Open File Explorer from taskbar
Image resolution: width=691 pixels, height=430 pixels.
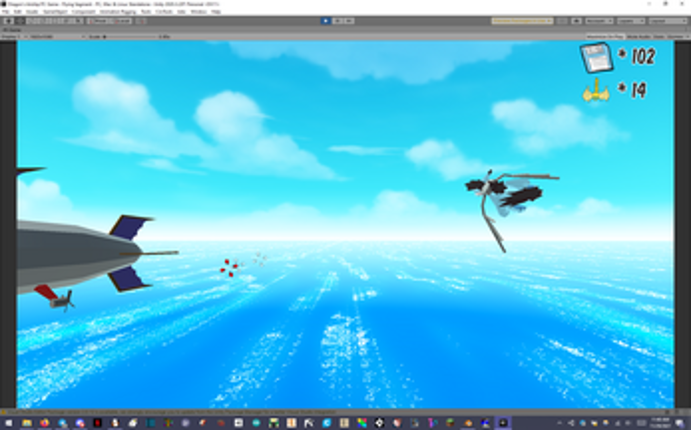(27, 423)
